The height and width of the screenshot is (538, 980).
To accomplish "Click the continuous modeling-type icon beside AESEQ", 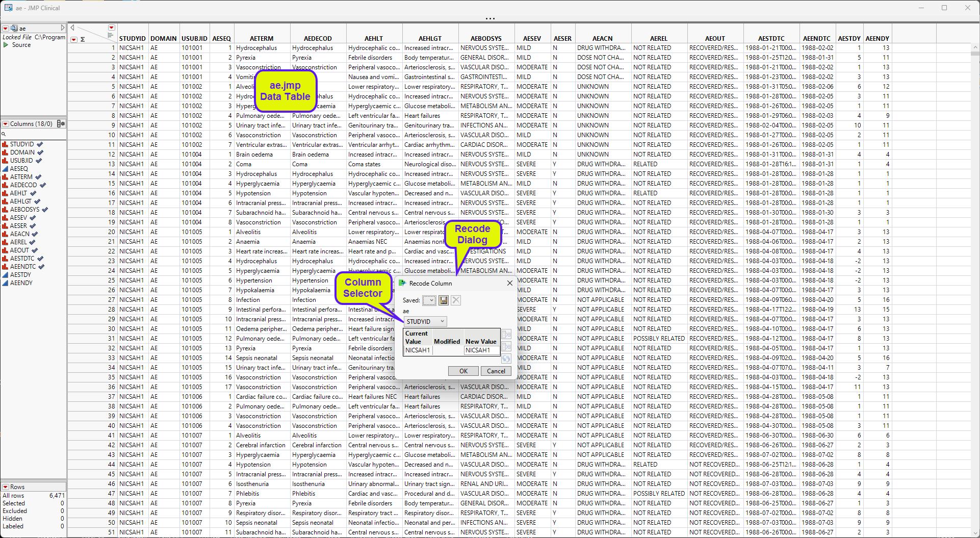I will [x=6, y=168].
